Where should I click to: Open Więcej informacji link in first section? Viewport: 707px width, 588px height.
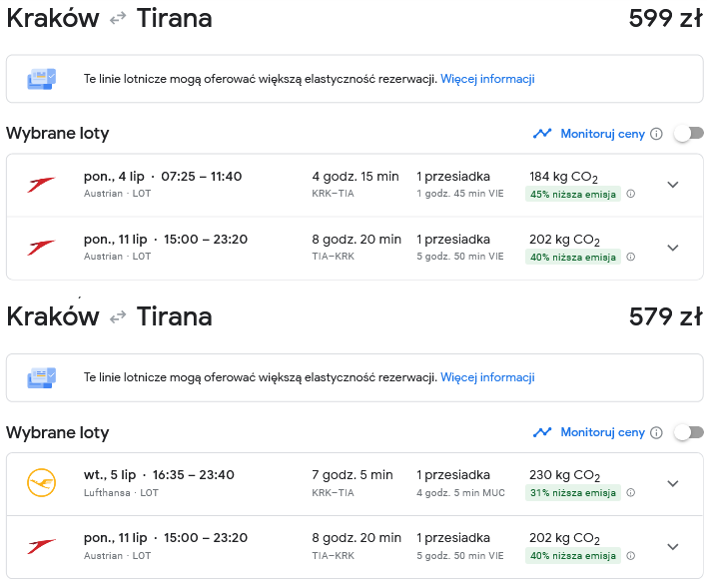pyautogui.click(x=487, y=79)
